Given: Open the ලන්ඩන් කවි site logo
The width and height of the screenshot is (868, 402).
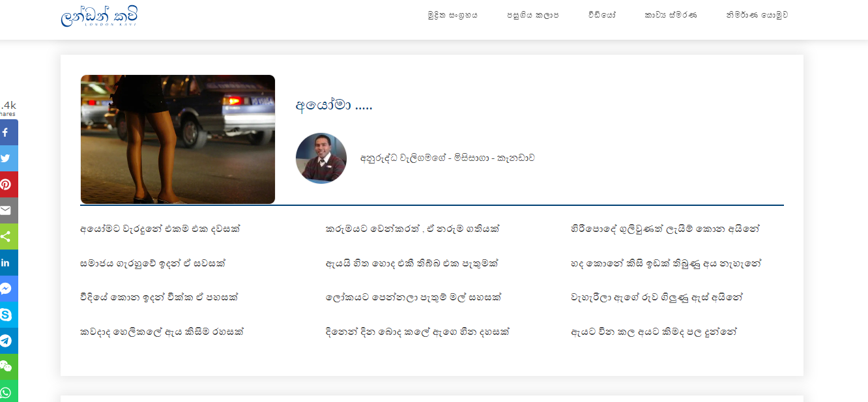Looking at the screenshot, I should coord(99,16).
